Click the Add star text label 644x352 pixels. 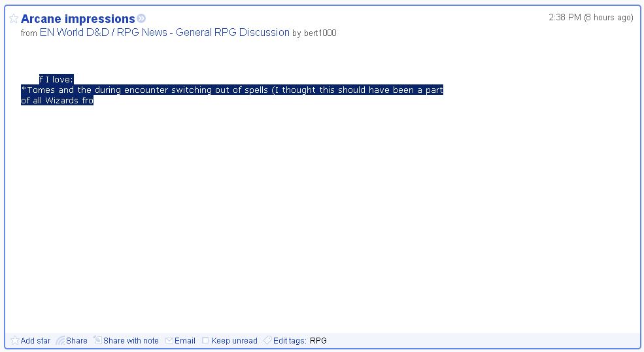click(35, 341)
